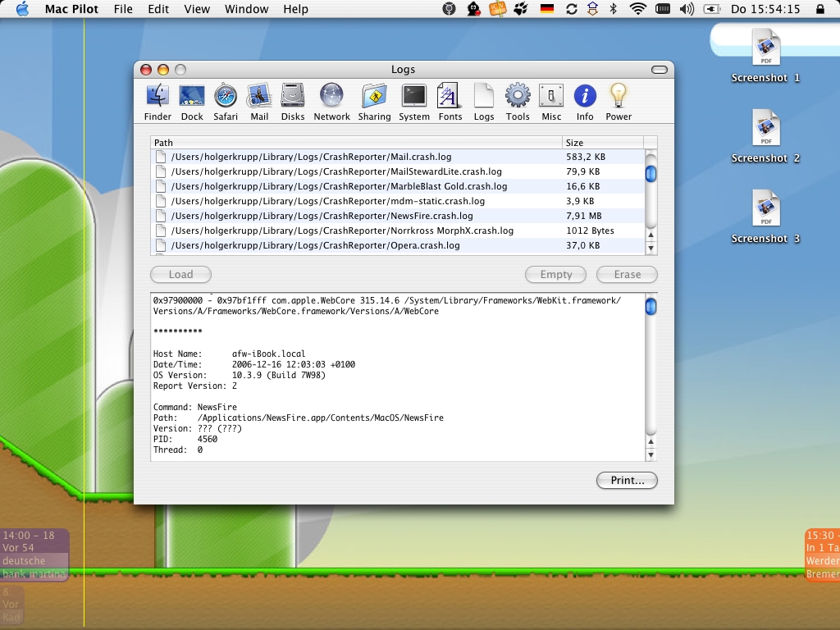
Task: Open the Info pane
Action: point(585,102)
